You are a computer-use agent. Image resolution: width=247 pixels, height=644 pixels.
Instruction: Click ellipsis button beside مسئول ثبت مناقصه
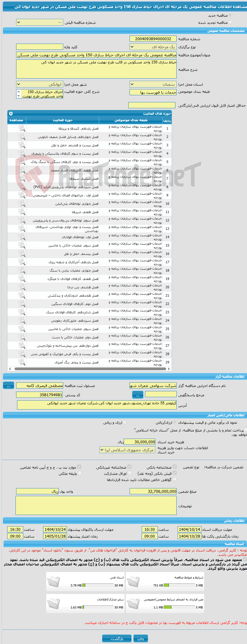point(8,386)
